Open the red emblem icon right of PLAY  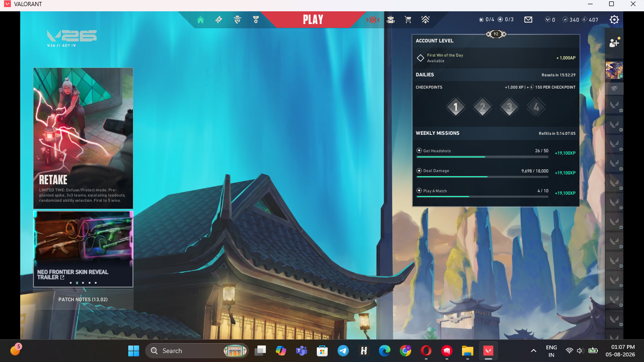tap(373, 20)
